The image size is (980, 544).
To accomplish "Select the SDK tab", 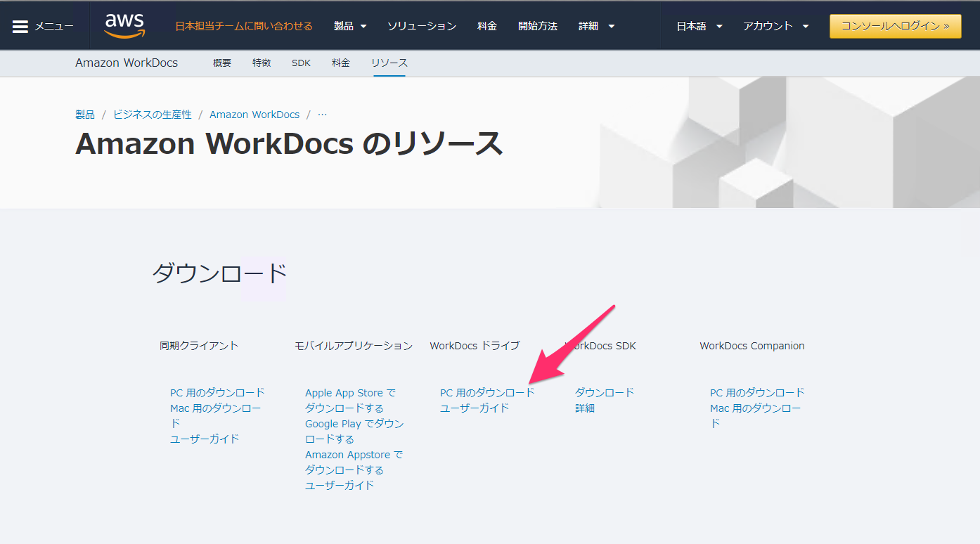I will pyautogui.click(x=301, y=62).
